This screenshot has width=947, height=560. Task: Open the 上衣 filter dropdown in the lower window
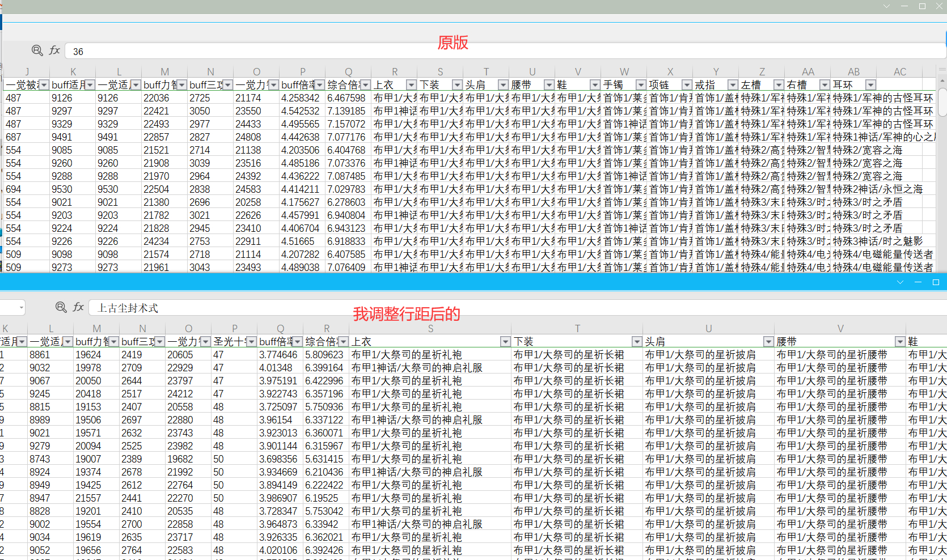[505, 342]
